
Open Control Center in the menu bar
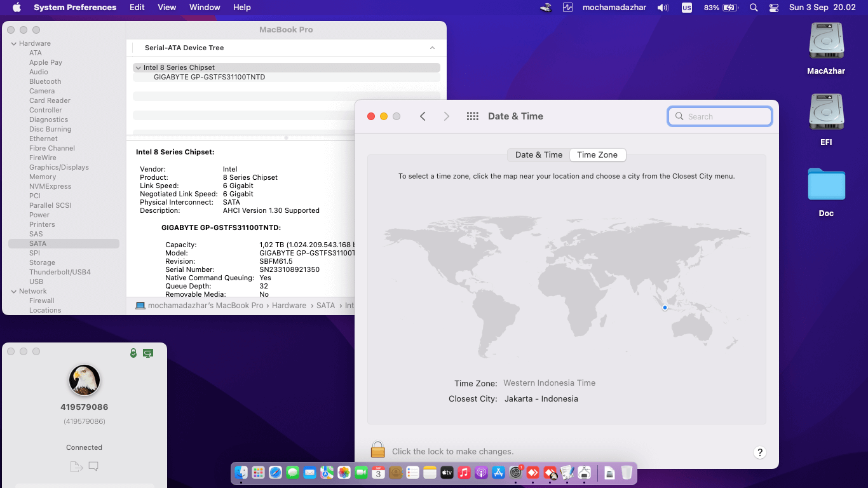click(773, 8)
